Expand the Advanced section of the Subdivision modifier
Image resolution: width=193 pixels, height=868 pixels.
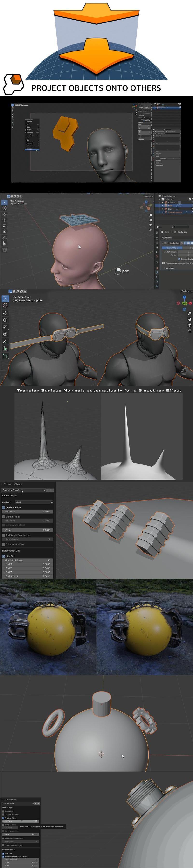(169, 268)
